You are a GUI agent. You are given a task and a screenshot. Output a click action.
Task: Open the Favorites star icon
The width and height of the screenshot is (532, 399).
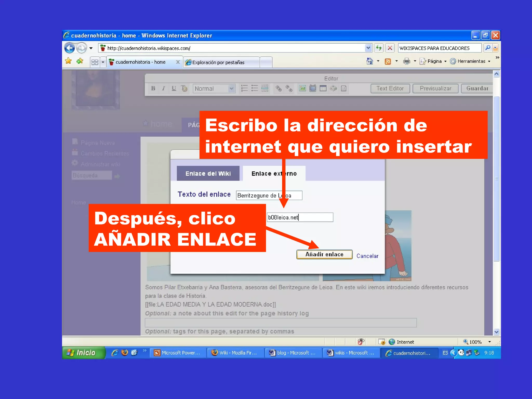(x=68, y=61)
